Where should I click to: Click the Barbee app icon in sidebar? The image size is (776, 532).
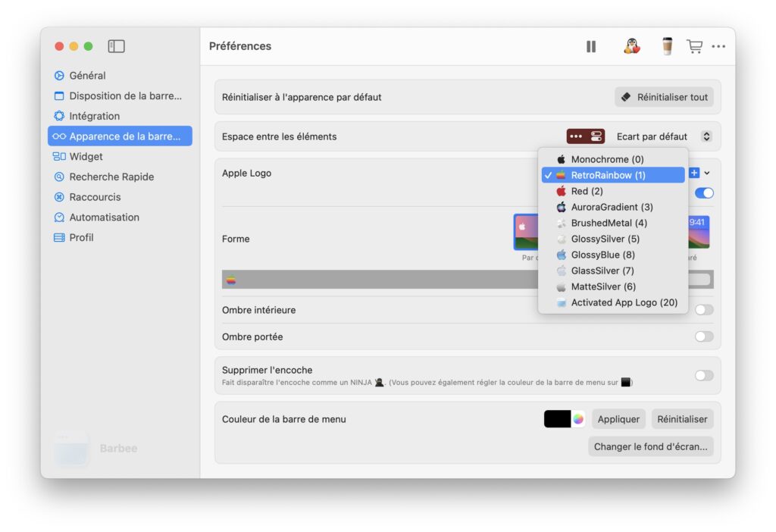coord(72,449)
